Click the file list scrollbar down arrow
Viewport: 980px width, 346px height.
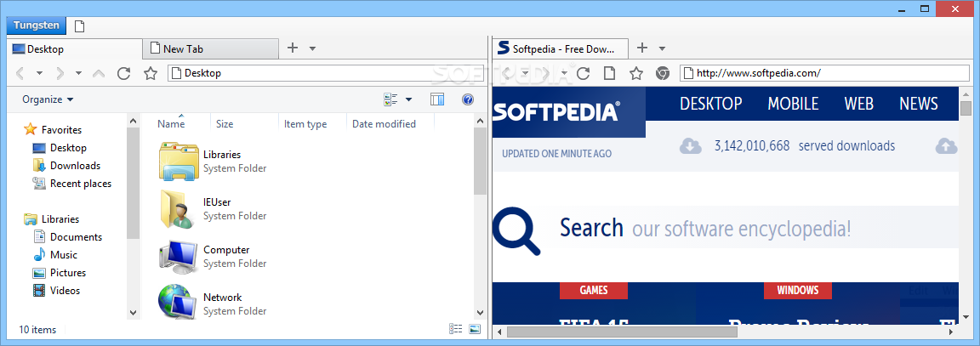480,312
